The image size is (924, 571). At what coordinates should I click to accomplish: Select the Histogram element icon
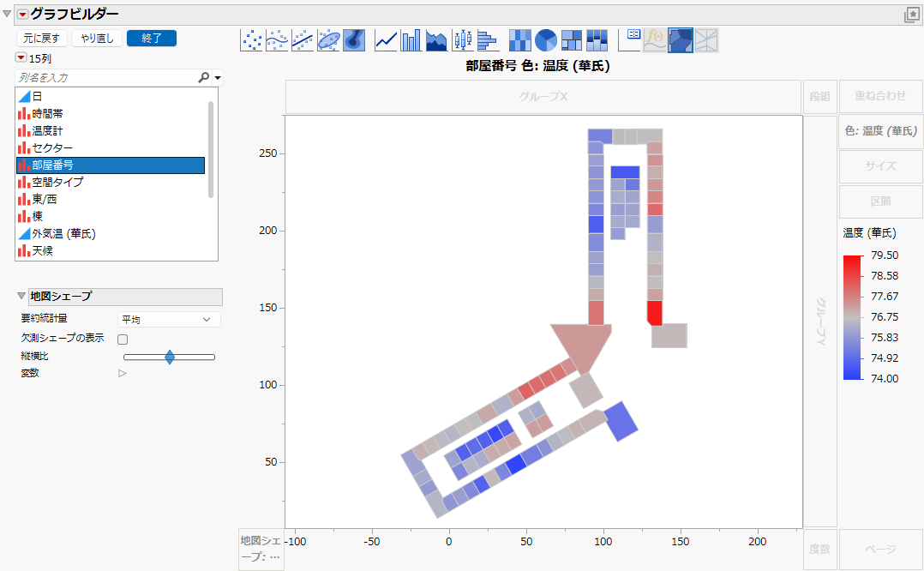click(x=488, y=40)
